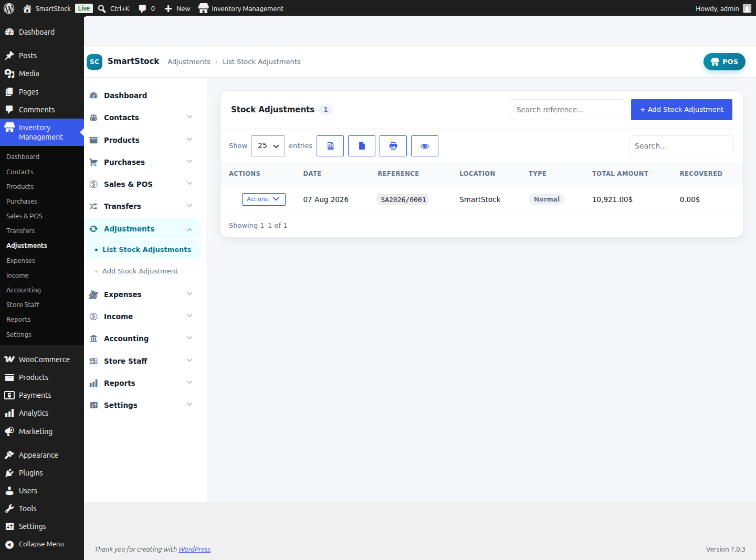The image size is (756, 560).
Task: Open Inventory Management in the admin bar
Action: pyautogui.click(x=241, y=8)
